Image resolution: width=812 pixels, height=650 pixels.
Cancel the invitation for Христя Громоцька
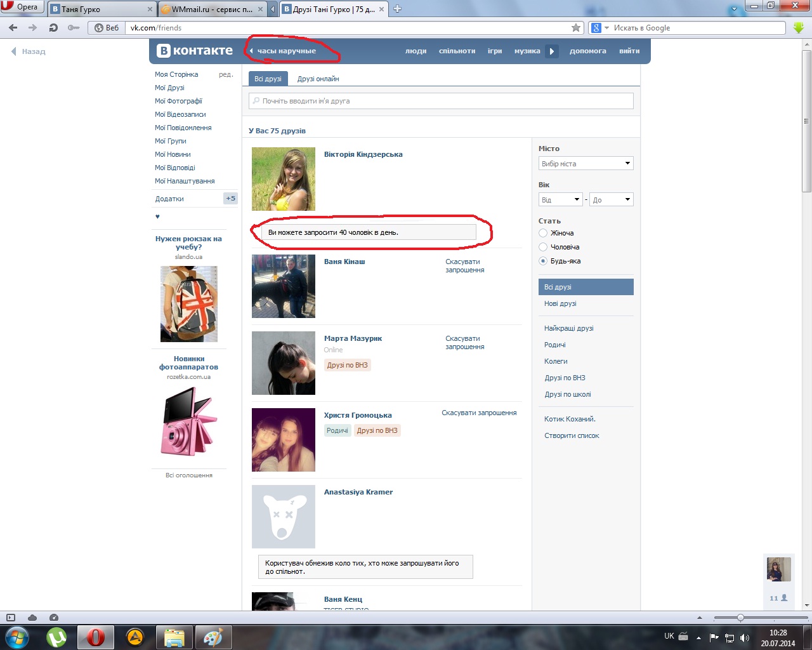(x=480, y=413)
